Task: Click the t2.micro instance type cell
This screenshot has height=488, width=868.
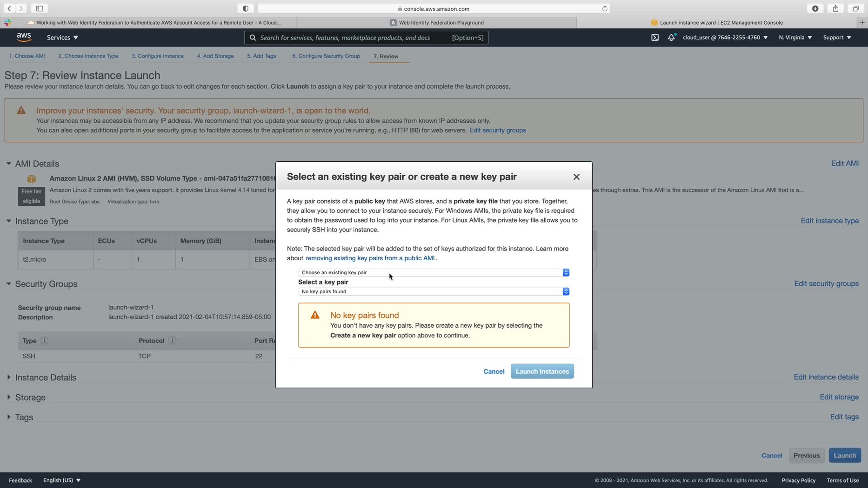Action: pos(55,259)
